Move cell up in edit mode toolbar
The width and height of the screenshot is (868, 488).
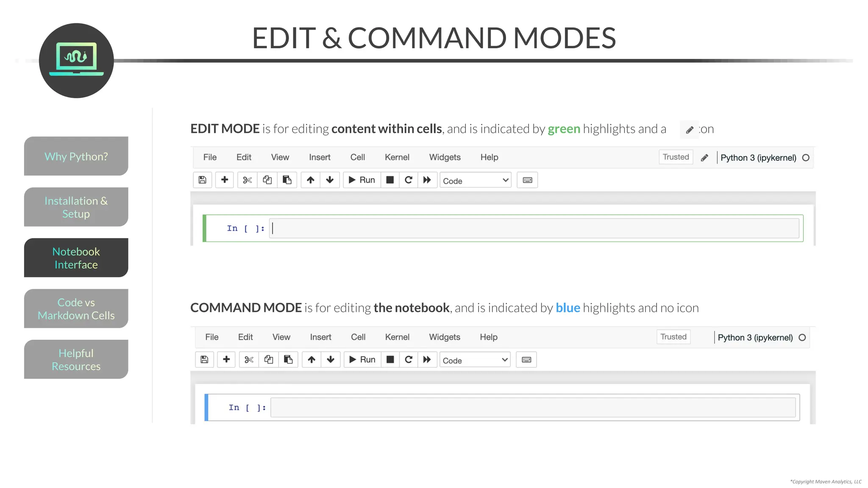pos(311,180)
